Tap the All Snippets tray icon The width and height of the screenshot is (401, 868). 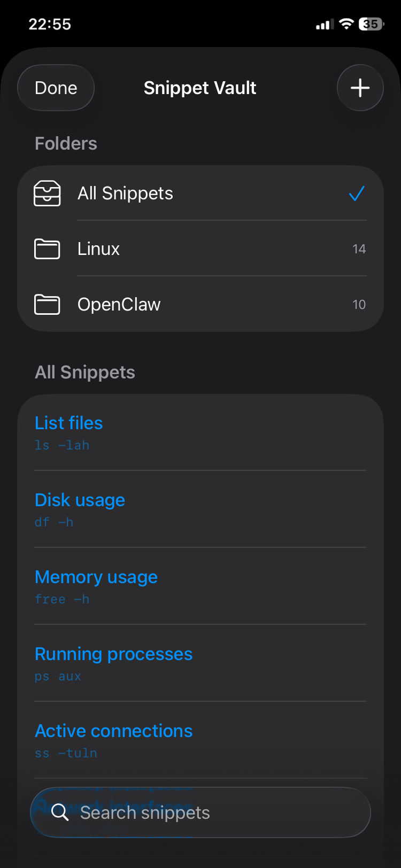(x=48, y=194)
